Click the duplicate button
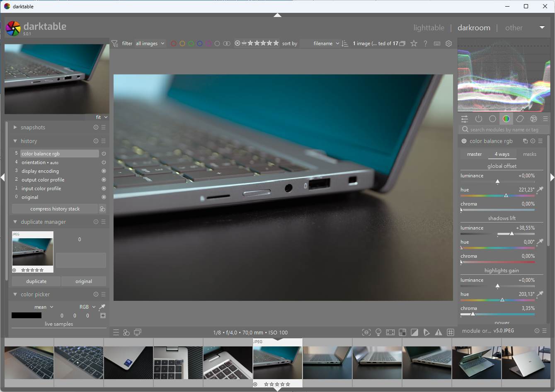Viewport: 555px width, 392px height. [x=36, y=281]
